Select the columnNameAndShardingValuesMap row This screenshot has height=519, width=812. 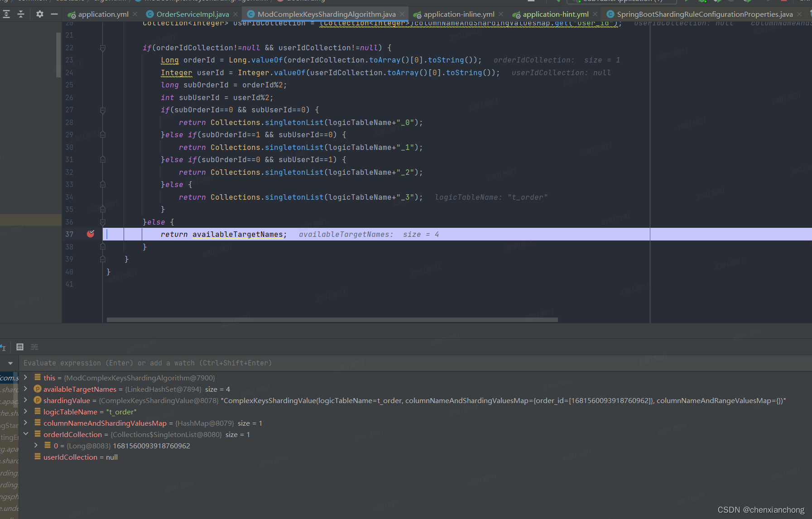pos(153,423)
